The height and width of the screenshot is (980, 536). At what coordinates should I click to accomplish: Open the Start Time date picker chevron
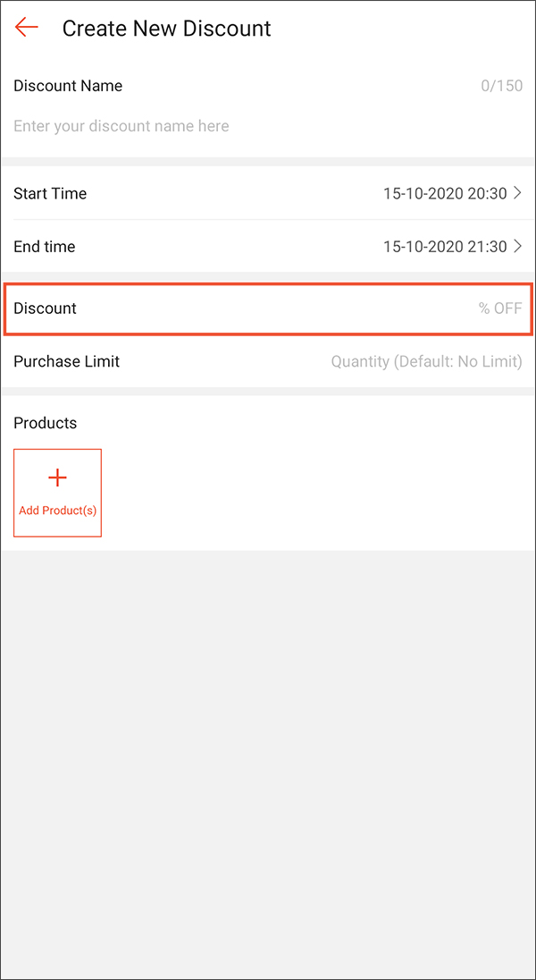pos(518,193)
